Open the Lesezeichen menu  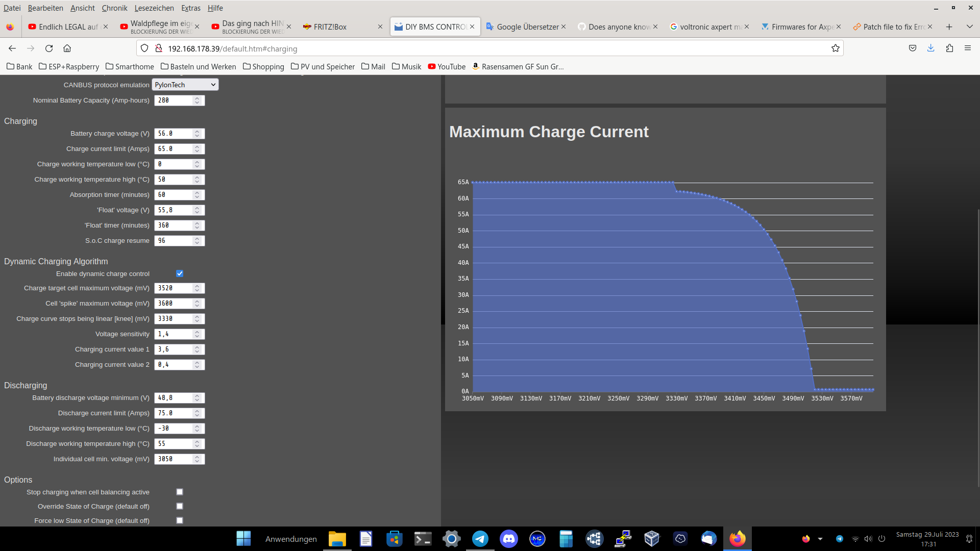coord(154,8)
